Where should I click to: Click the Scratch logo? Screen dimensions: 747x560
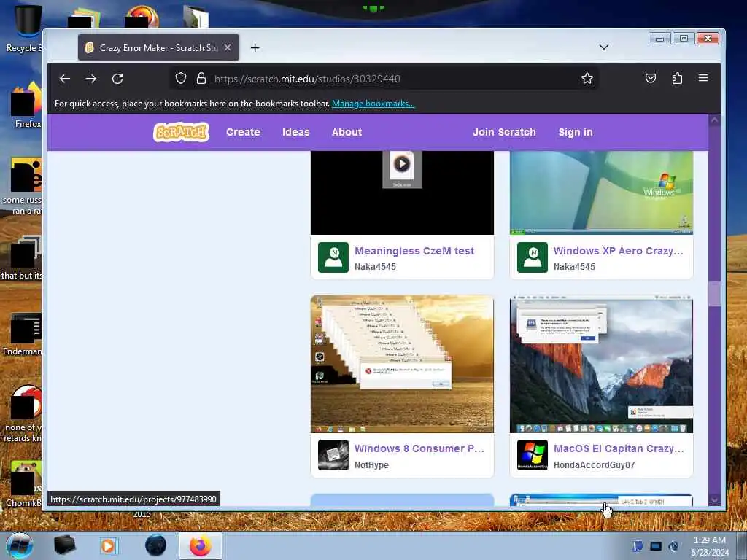click(181, 133)
